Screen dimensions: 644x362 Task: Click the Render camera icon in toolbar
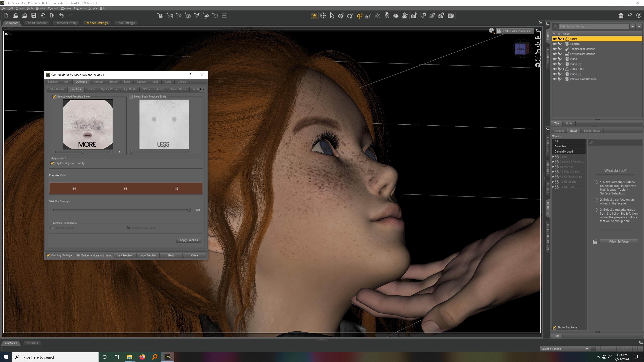[450, 16]
